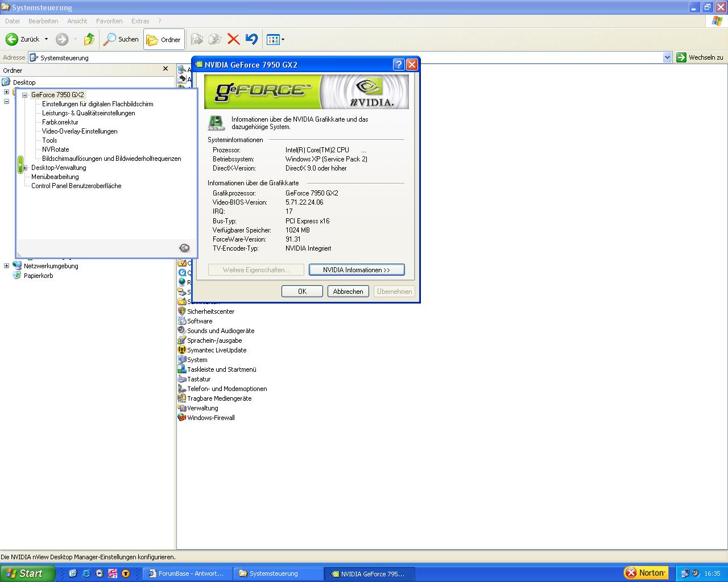Switch to the Systemsteuerung taskbar button
The image size is (728, 582).
tap(279, 573)
